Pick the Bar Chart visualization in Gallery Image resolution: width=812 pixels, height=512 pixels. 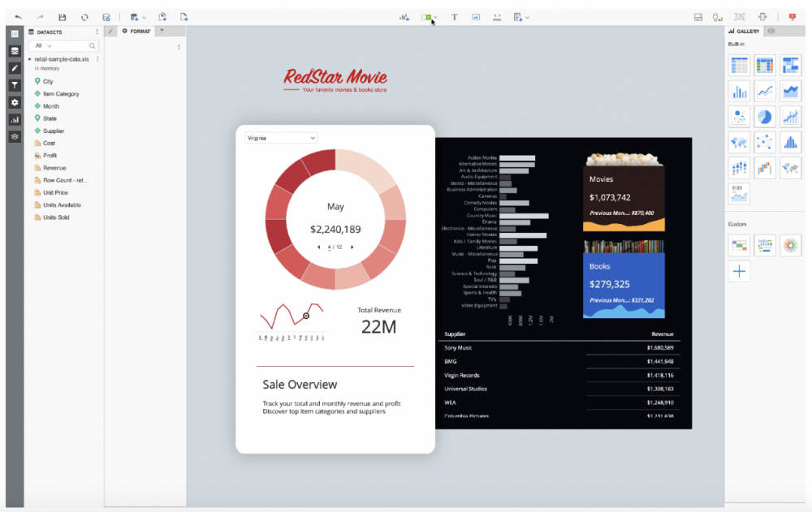point(739,92)
